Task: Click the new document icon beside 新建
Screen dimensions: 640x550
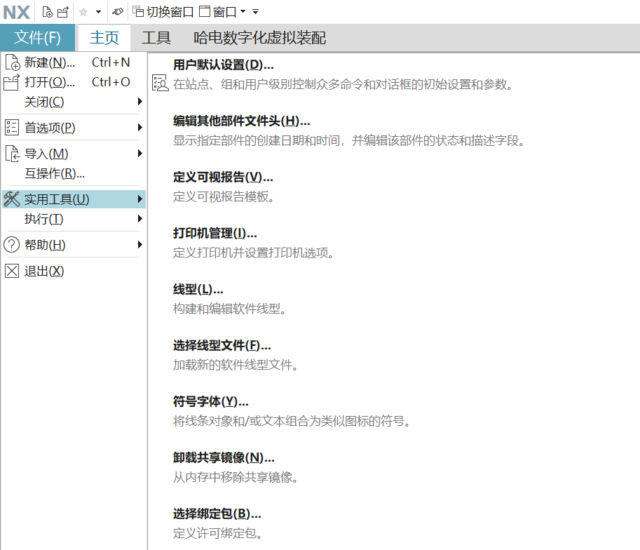Action: 12,62
